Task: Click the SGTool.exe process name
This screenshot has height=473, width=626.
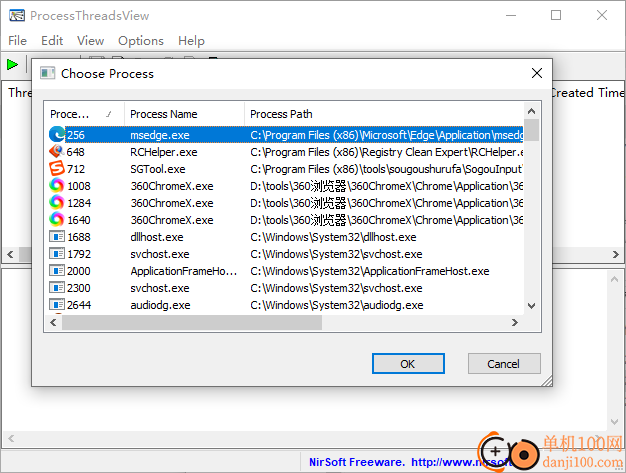Action: pyautogui.click(x=158, y=169)
